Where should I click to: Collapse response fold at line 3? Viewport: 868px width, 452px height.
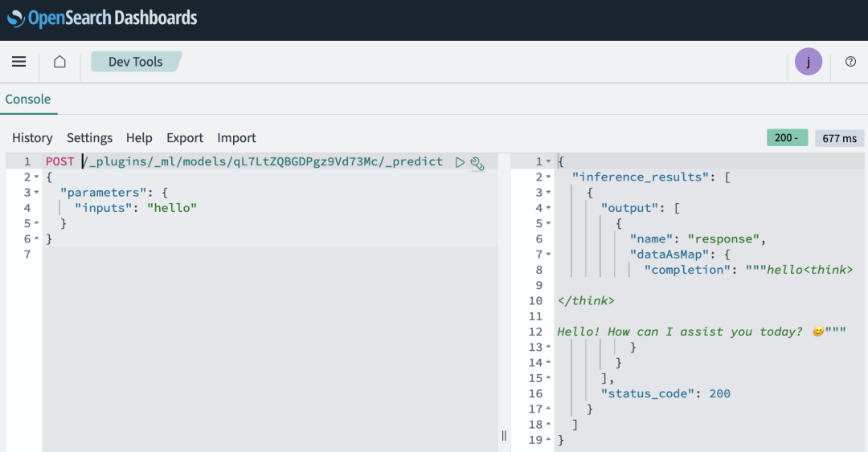(549, 193)
